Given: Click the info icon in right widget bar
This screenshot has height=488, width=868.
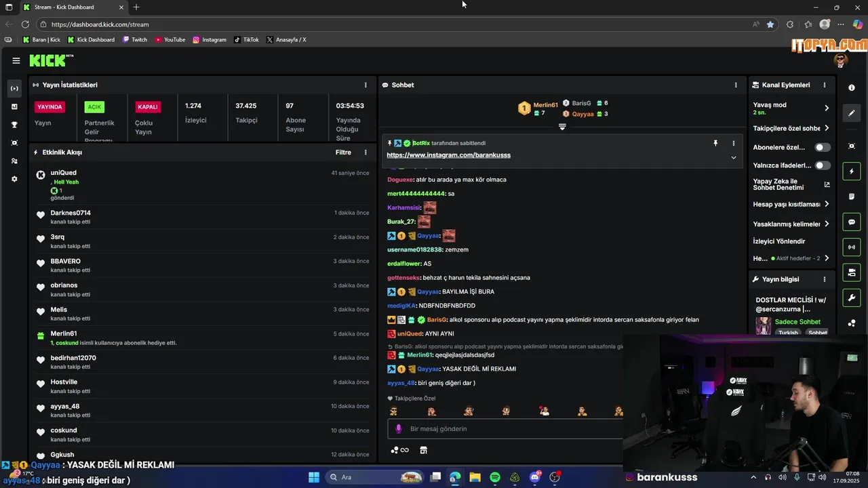Looking at the screenshot, I should [x=852, y=88].
